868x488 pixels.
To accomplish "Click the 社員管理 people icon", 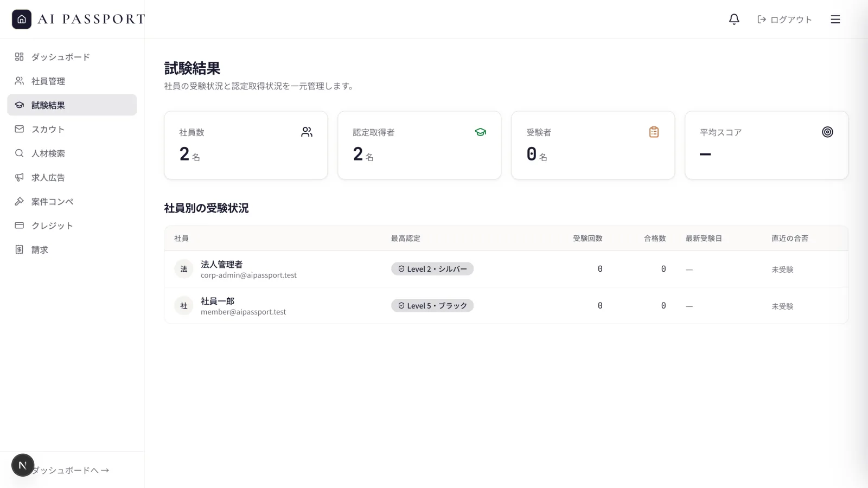I will [20, 81].
